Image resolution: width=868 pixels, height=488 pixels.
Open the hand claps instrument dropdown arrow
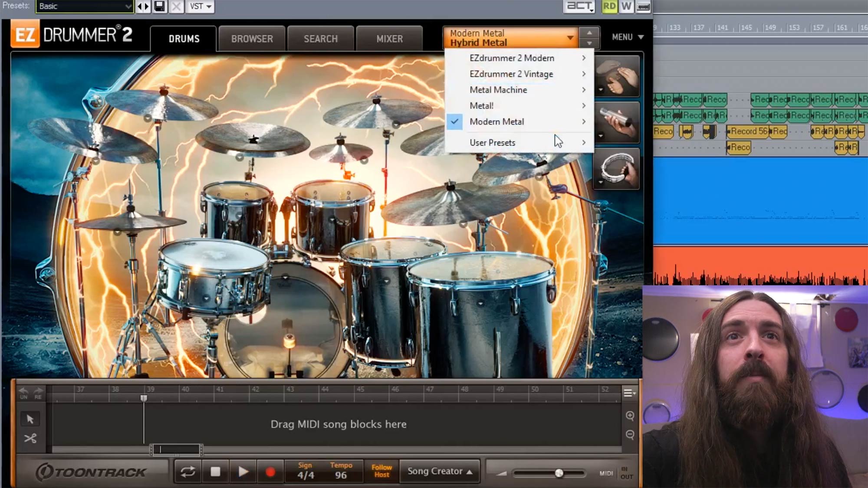(x=601, y=90)
